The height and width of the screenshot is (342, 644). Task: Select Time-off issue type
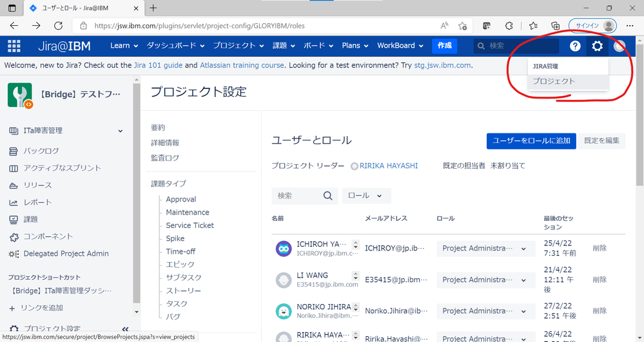[181, 252]
